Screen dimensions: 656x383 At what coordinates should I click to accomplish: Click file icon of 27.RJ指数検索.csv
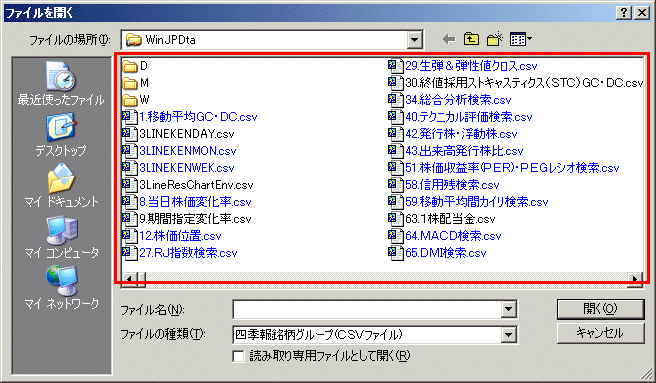tap(130, 253)
